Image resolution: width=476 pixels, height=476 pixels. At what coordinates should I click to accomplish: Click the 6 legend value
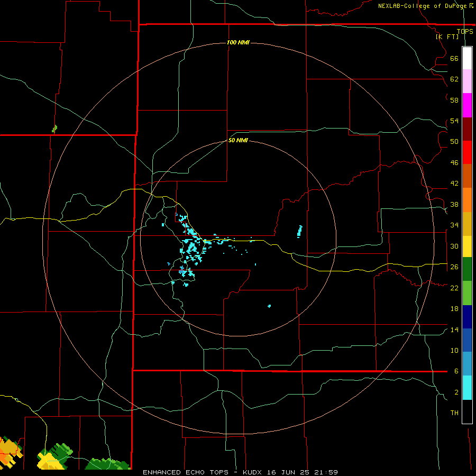(x=456, y=371)
